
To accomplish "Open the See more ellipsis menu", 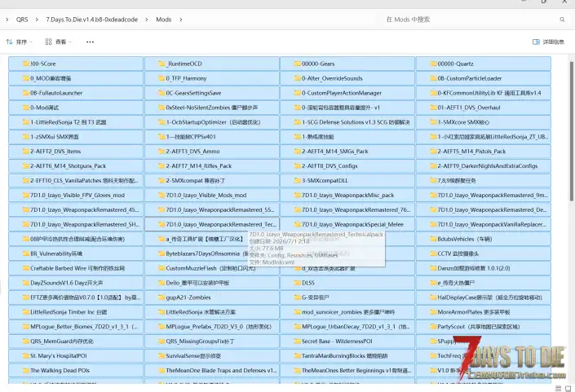I will 90,42.
